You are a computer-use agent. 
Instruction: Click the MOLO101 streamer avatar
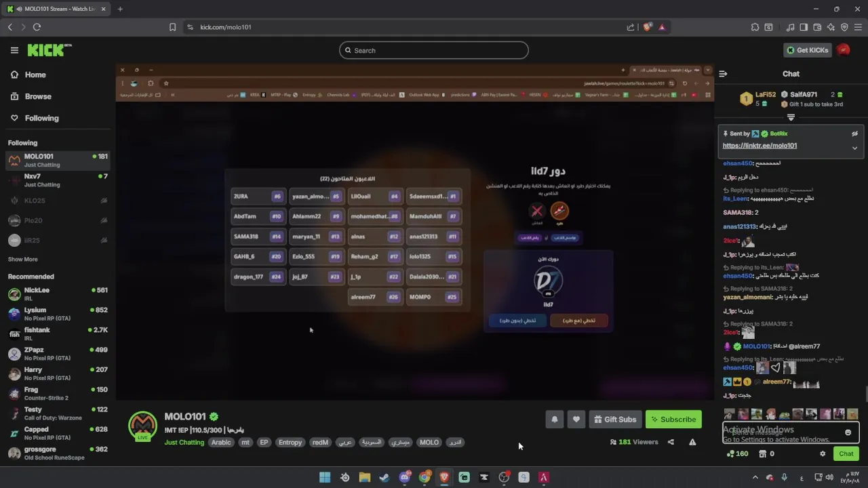tap(142, 426)
